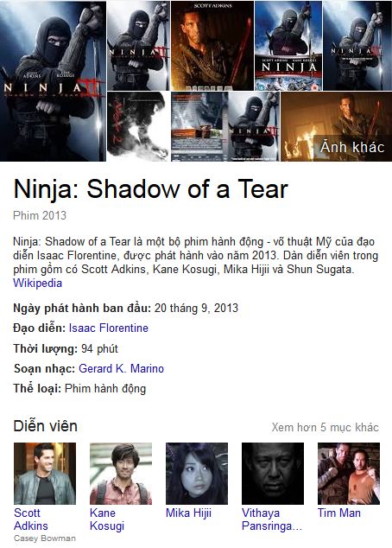The image size is (392, 548).
Task: Open the Scott Adkins red sword poster
Action: coord(212,46)
